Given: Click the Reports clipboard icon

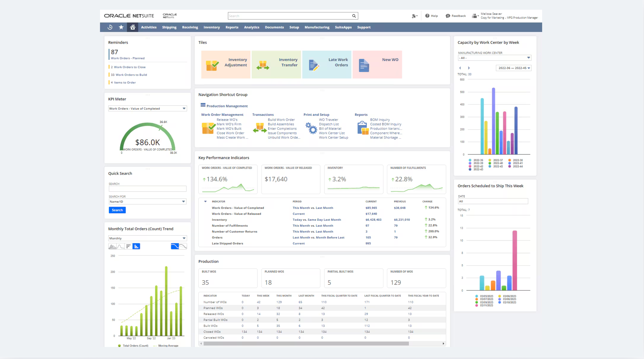Looking at the screenshot, I should coord(363,128).
